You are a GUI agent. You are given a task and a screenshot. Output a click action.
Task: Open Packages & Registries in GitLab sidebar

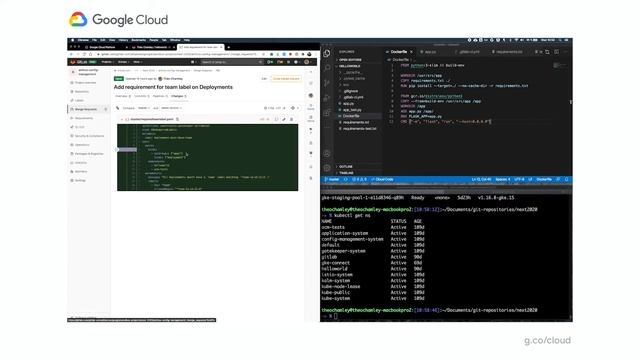89,154
